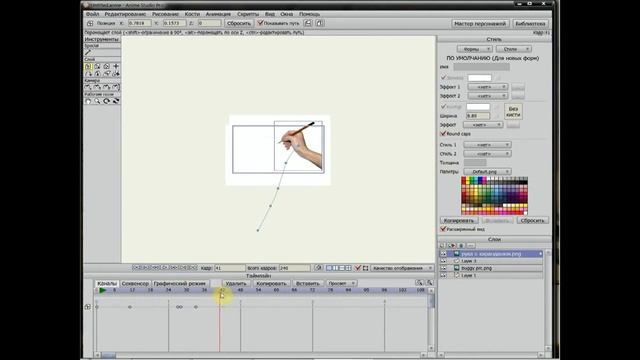Toggle the Расширенный вид checkbox
This screenshot has height=360, width=640.
click(443, 229)
